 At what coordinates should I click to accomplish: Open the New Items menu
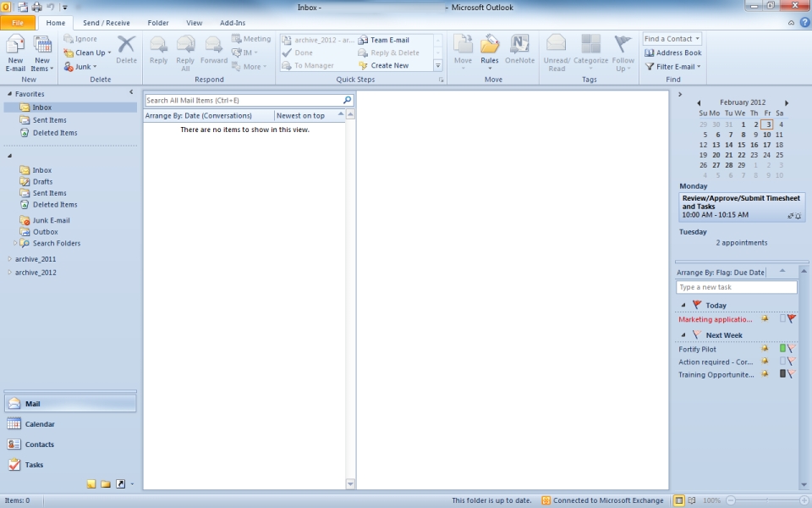pyautogui.click(x=42, y=53)
